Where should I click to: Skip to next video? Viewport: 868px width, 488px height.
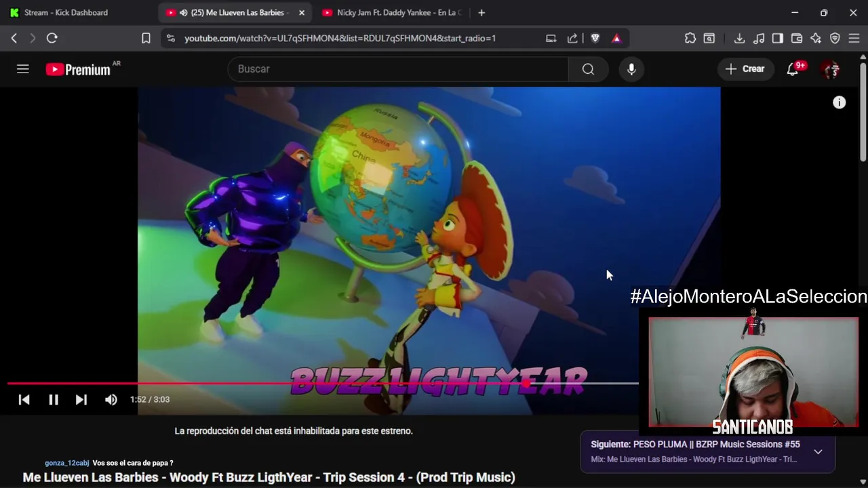(x=81, y=400)
